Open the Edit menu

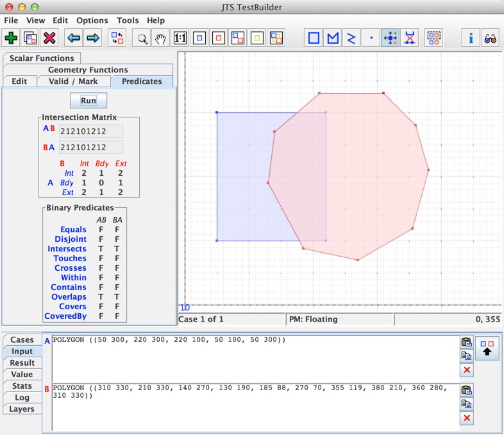coord(60,21)
